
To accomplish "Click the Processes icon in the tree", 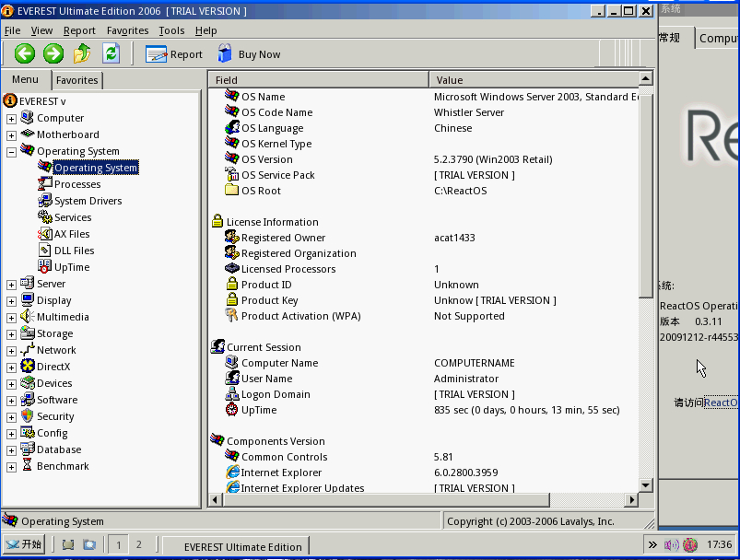I will click(x=45, y=183).
